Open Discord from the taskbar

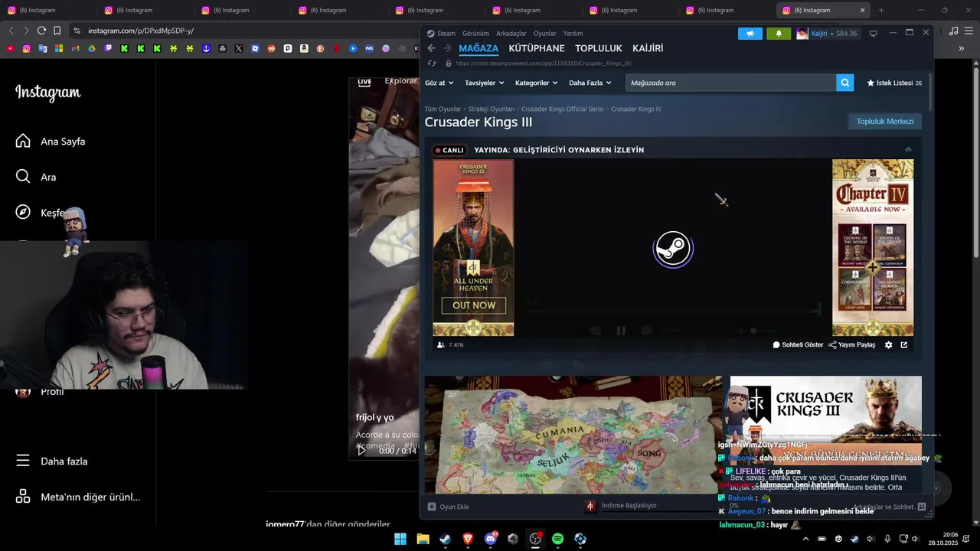click(x=491, y=539)
